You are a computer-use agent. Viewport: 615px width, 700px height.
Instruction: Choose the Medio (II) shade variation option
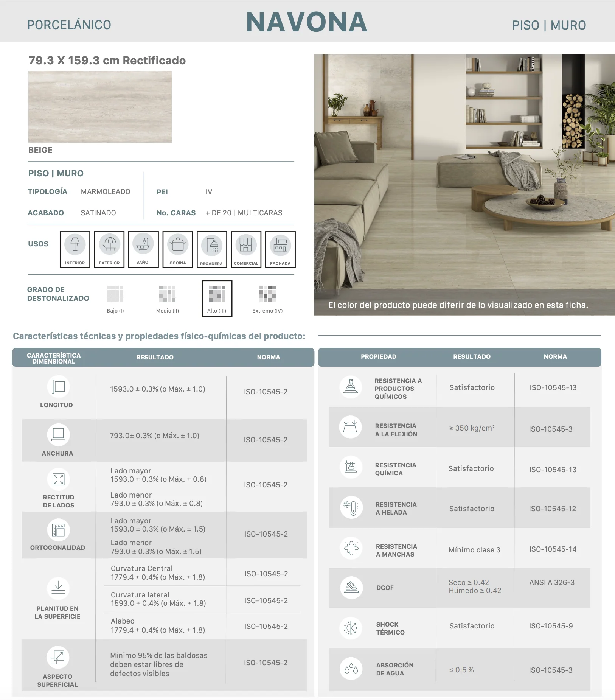(167, 299)
